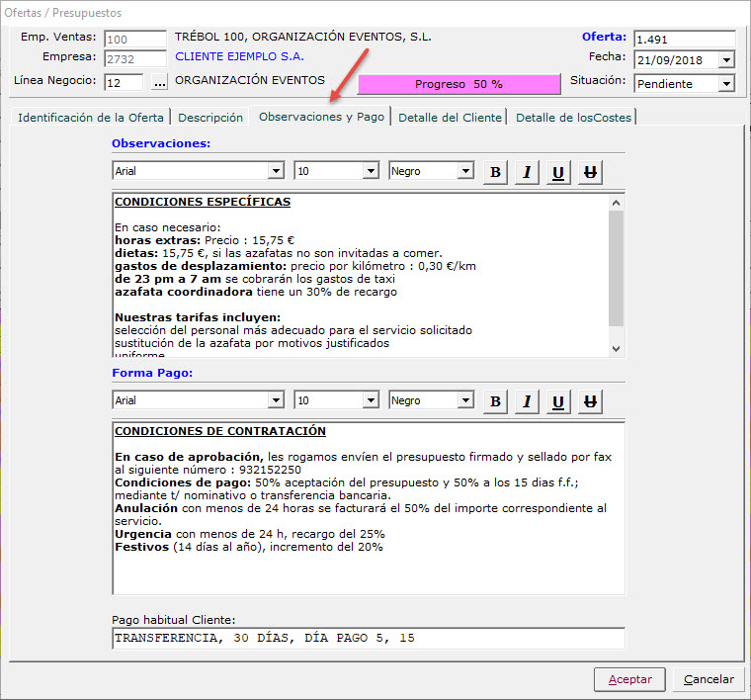The height and width of the screenshot is (700, 751).
Task: Click the 'Festivos' line in Forma Pago
Action: 249,547
